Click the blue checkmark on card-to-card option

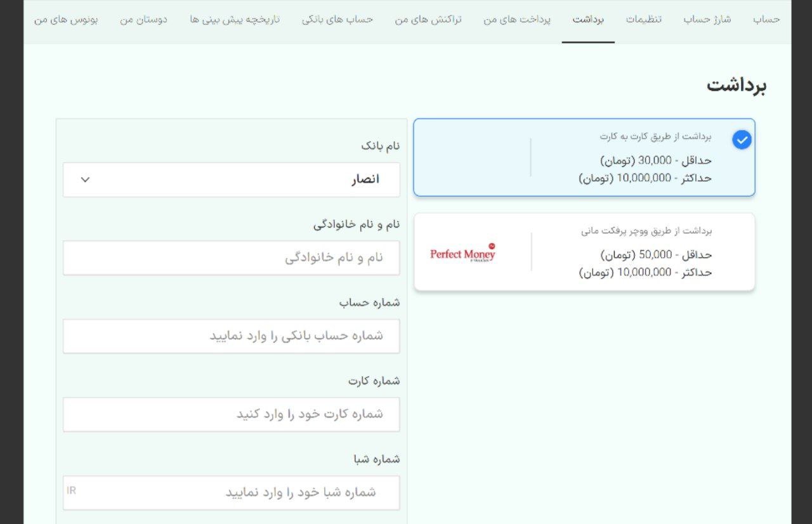(741, 139)
